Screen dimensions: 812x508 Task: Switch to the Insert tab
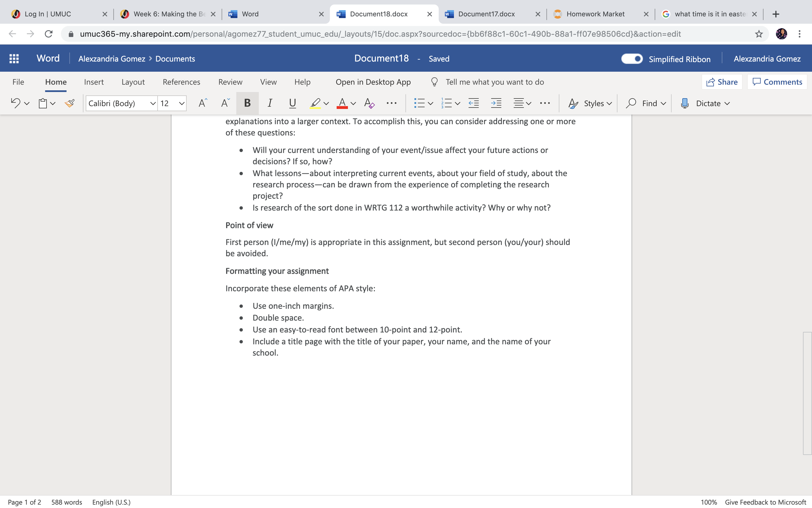click(x=94, y=82)
